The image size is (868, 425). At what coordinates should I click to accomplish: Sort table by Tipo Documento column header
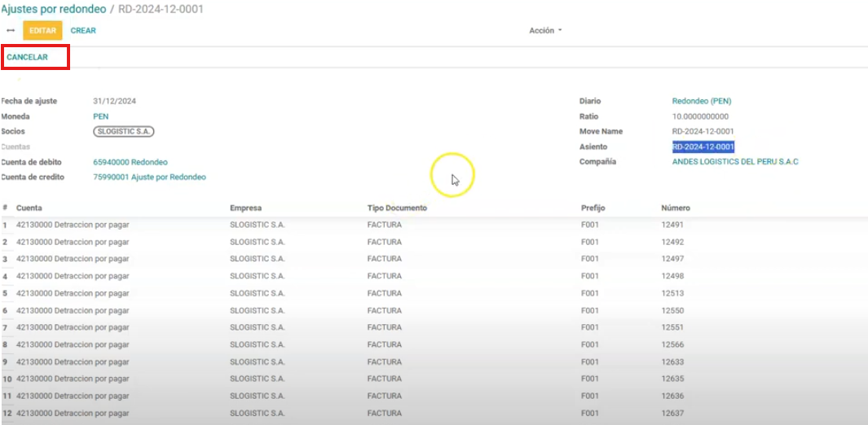[397, 208]
